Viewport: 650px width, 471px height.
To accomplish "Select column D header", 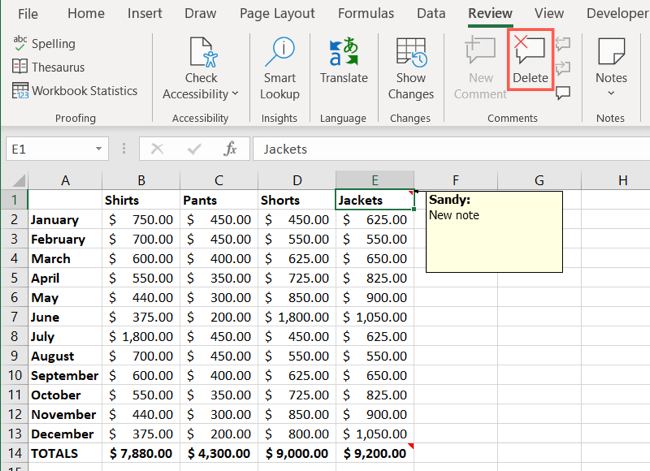I will 297,180.
